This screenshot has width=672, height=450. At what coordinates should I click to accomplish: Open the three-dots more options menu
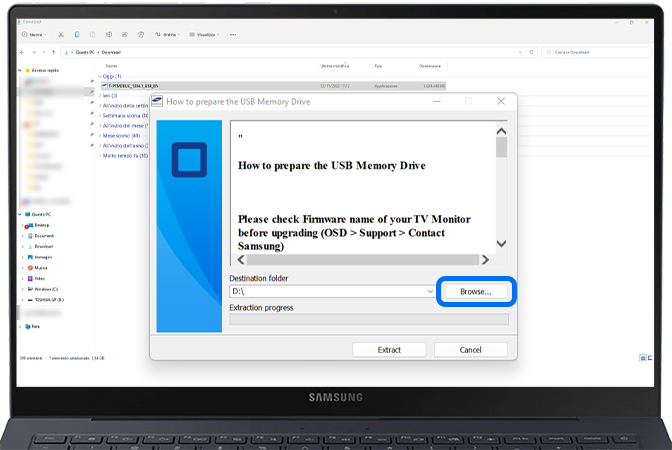point(233,35)
